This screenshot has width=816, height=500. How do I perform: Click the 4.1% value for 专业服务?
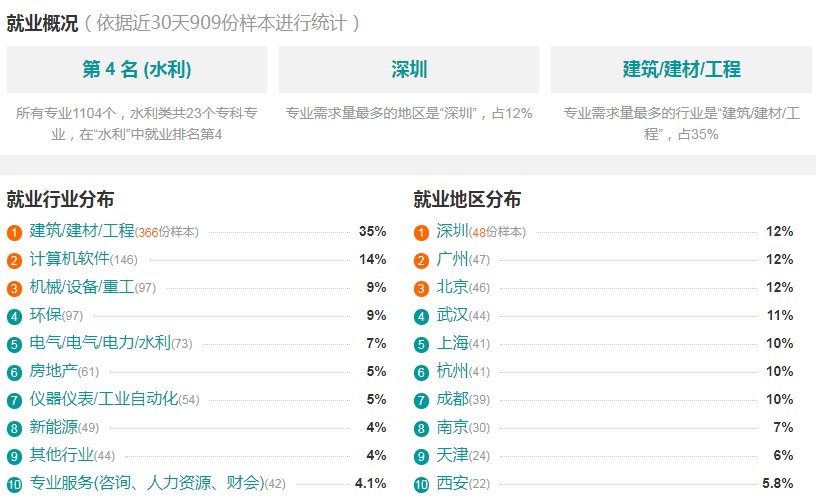[x=371, y=484]
